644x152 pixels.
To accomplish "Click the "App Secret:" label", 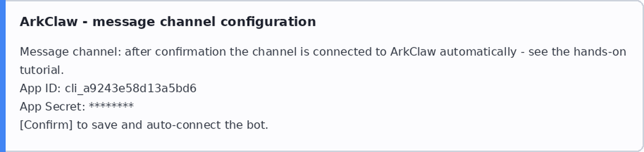I will coord(52,107).
